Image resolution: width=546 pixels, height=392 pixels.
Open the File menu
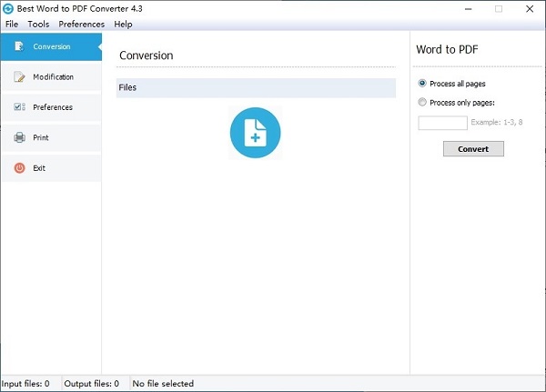12,24
